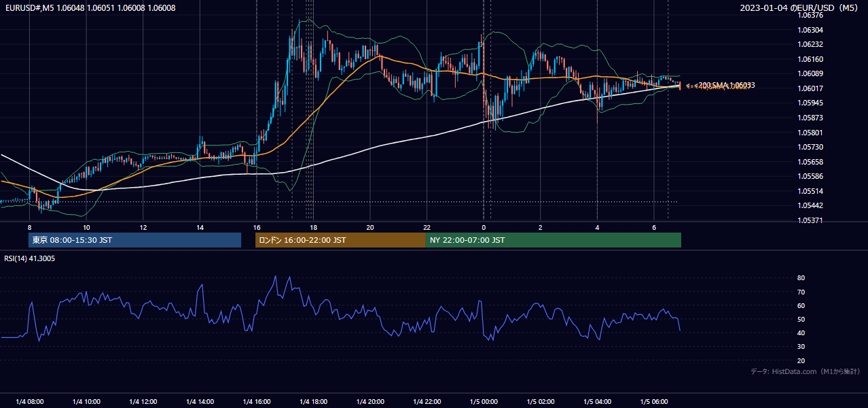This screenshot has height=408, width=868.
Task: Click RSI scale label 60
Action: (x=801, y=305)
